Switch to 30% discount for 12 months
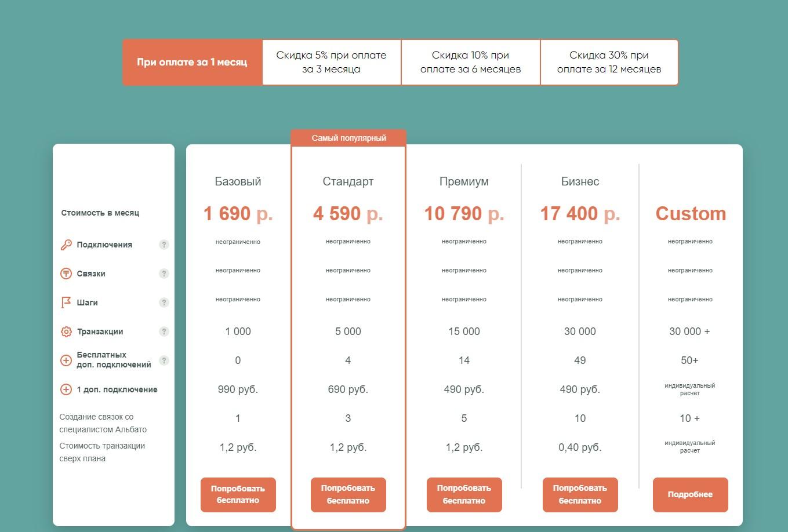This screenshot has height=532, width=788. pyautogui.click(x=609, y=62)
